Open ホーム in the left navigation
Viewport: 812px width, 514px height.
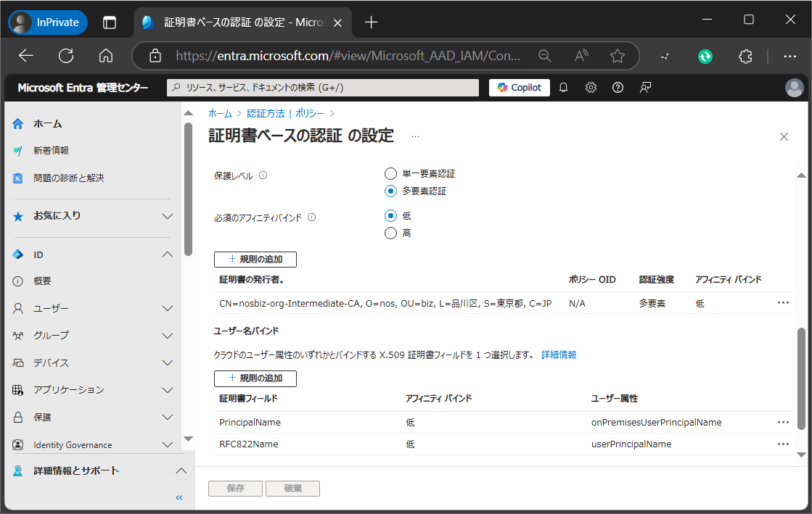coord(48,124)
